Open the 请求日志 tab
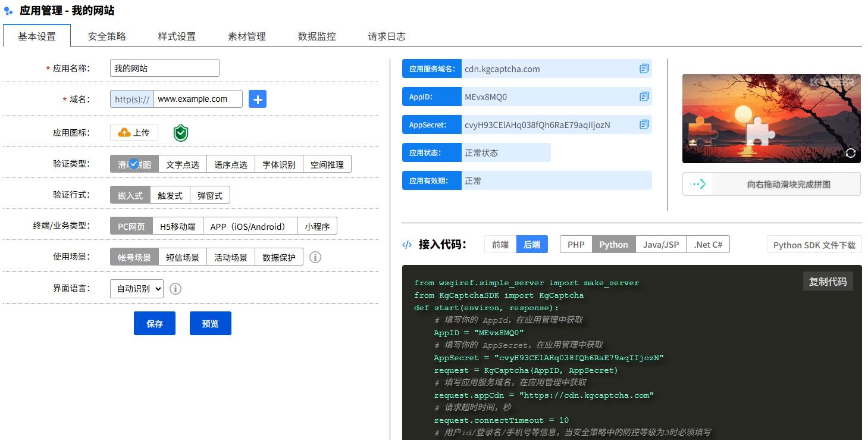This screenshot has height=440, width=868. pos(387,36)
